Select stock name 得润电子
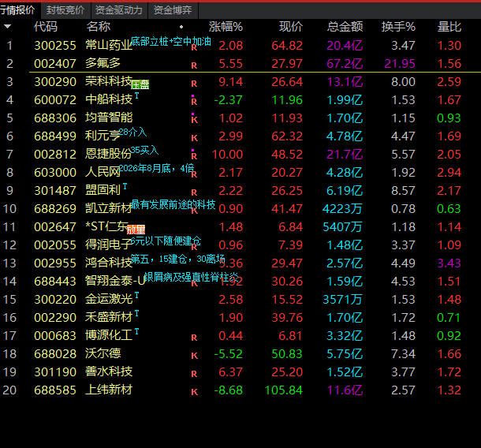This screenshot has width=481, height=448. tap(109, 245)
